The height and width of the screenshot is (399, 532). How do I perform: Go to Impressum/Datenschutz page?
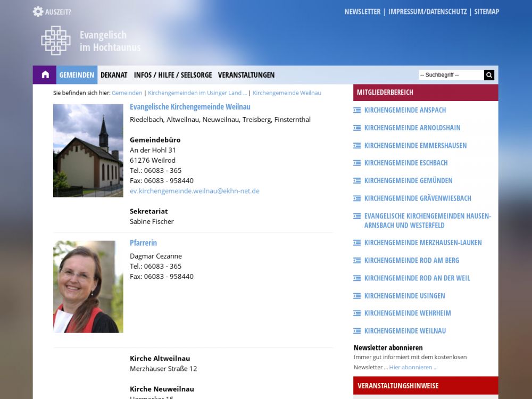[x=427, y=12]
